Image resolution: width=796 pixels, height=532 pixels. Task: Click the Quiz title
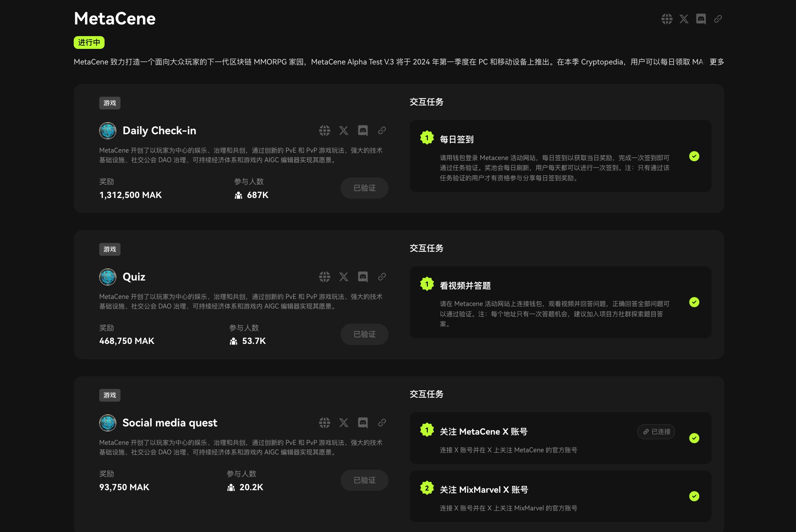click(x=134, y=277)
